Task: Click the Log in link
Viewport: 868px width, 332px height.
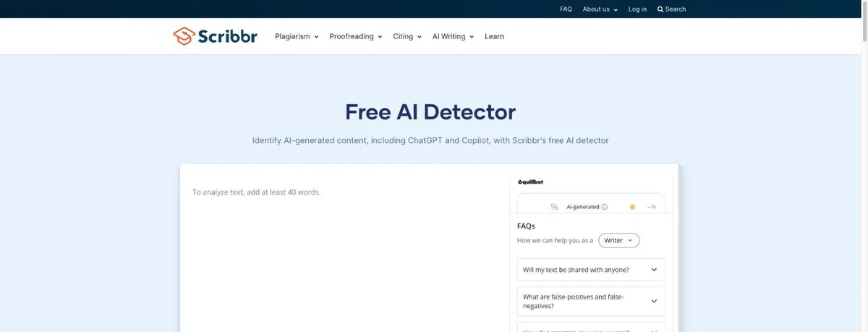Action: pyautogui.click(x=637, y=9)
